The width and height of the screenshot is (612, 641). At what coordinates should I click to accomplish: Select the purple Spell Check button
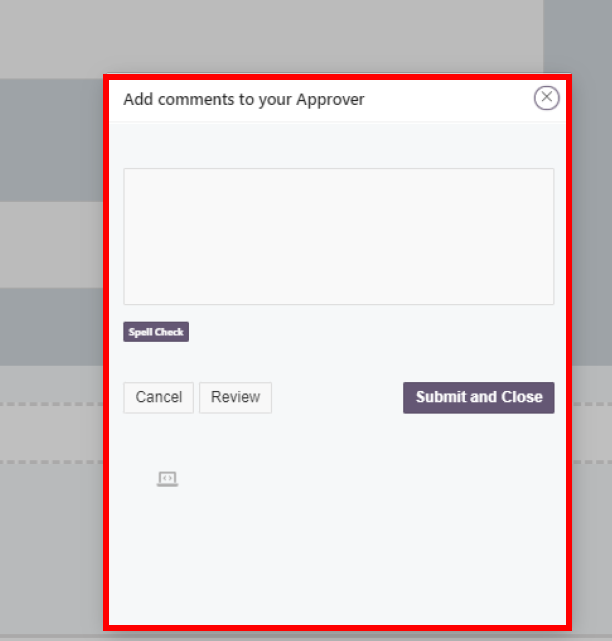(156, 332)
